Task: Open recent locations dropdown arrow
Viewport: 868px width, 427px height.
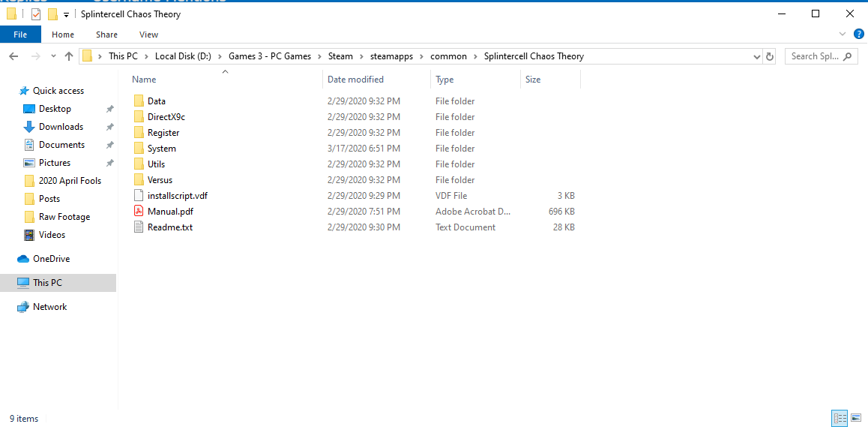Action: [x=53, y=56]
